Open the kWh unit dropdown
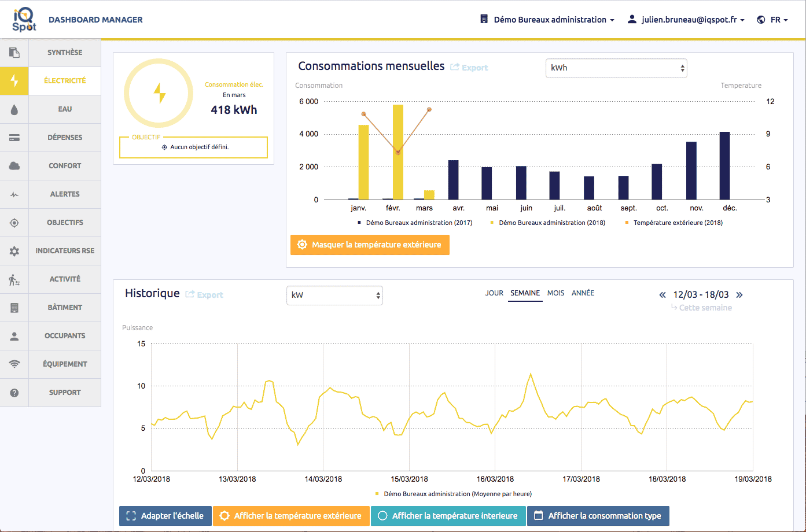Image resolution: width=806 pixels, height=532 pixels. pos(616,68)
